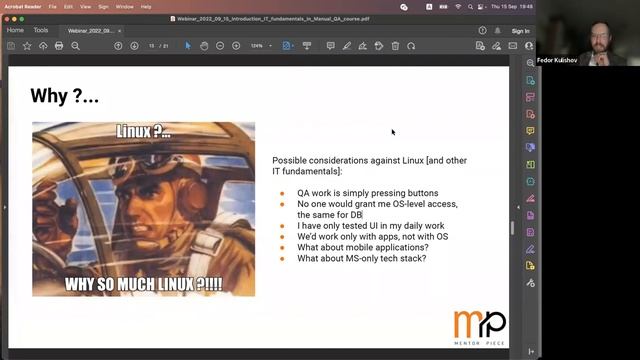Click the fit page options icon
Screen dimensions: 640x360
tap(288, 46)
